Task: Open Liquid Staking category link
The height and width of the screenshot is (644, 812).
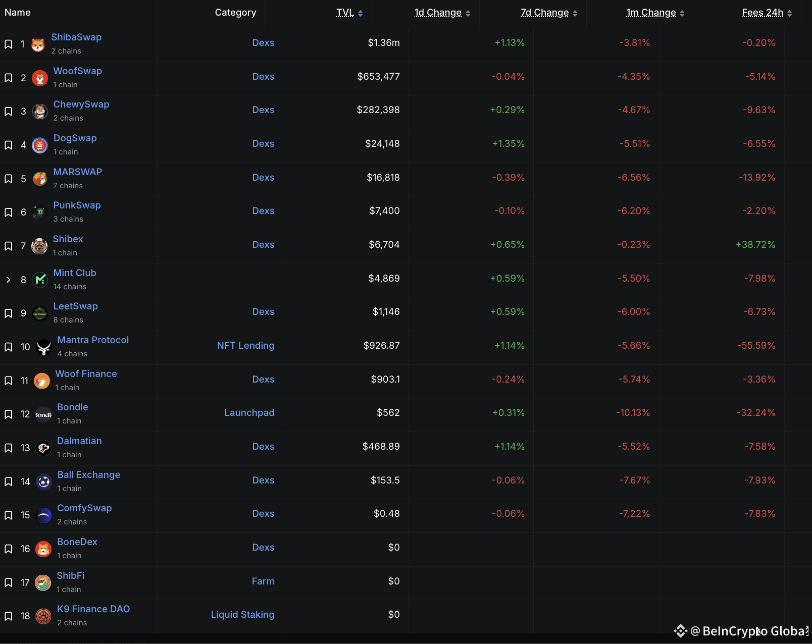Action: point(243,615)
